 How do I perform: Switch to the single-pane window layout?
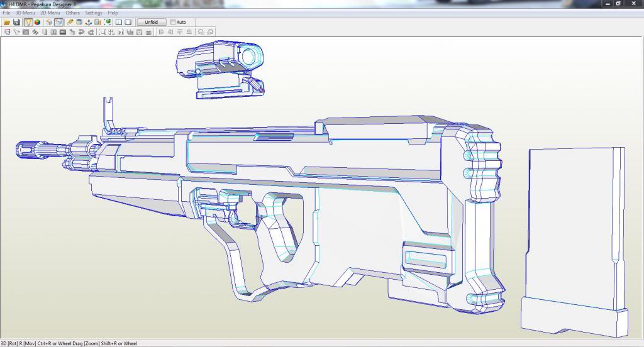click(128, 22)
